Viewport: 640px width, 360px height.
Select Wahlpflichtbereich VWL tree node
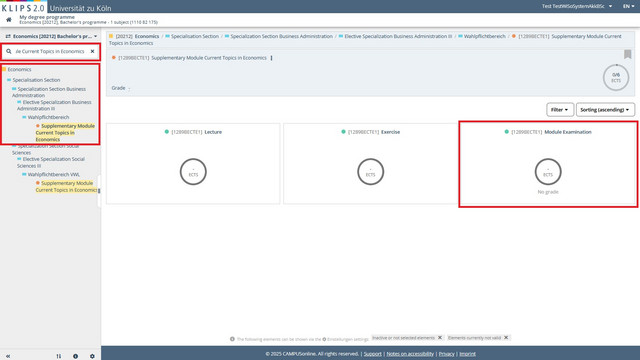point(53,174)
